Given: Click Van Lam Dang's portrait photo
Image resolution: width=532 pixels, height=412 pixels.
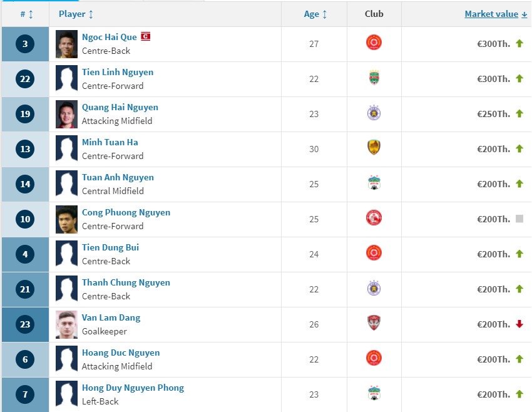Looking at the screenshot, I should 66,325.
